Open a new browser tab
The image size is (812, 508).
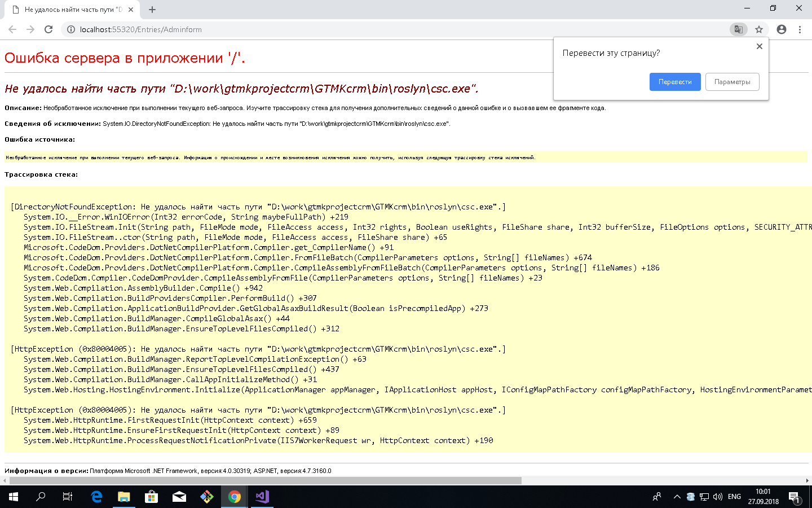coord(152,10)
